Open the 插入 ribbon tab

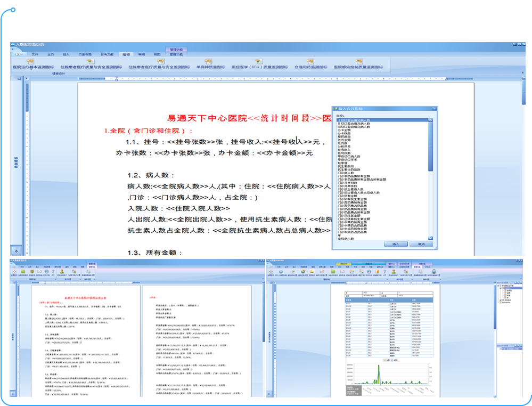[x=66, y=54]
